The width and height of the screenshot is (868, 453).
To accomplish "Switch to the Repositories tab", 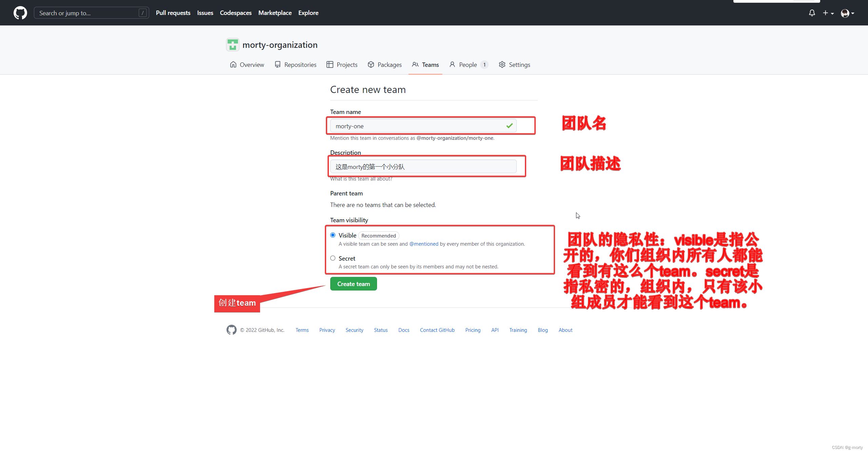I will (296, 64).
